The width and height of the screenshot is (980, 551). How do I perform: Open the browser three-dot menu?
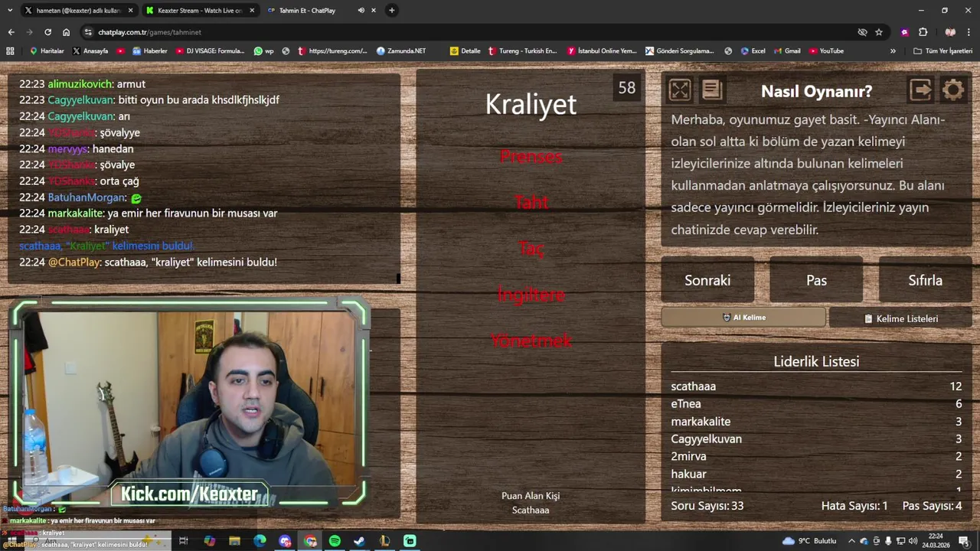tap(969, 32)
